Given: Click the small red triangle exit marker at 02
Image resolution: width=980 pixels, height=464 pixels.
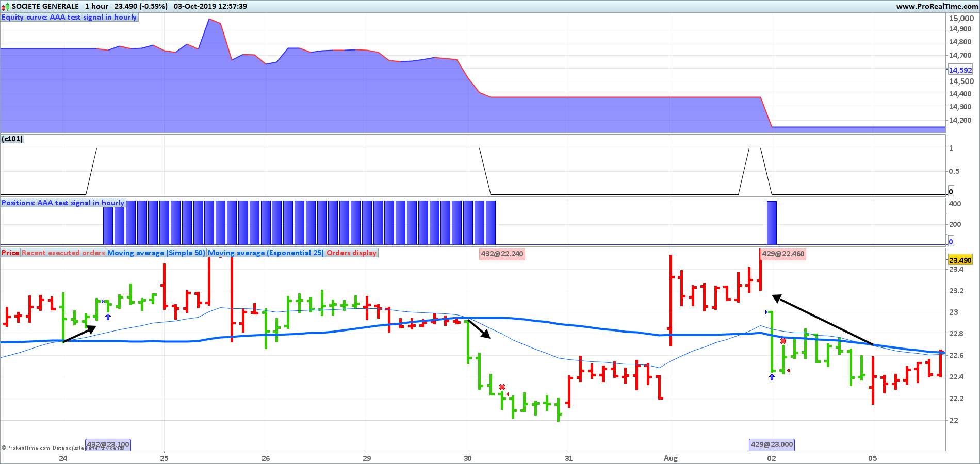Looking at the screenshot, I should [x=789, y=370].
